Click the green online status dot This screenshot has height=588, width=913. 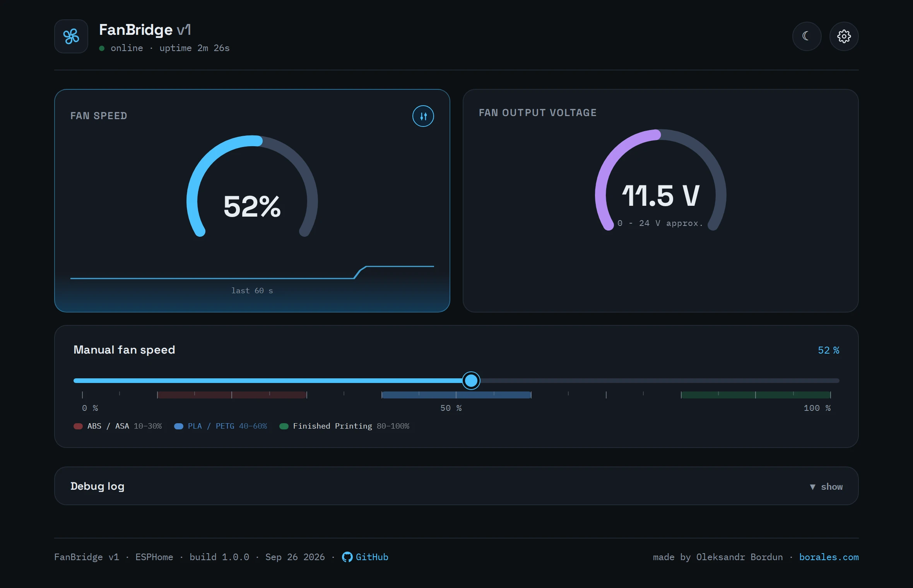click(102, 48)
